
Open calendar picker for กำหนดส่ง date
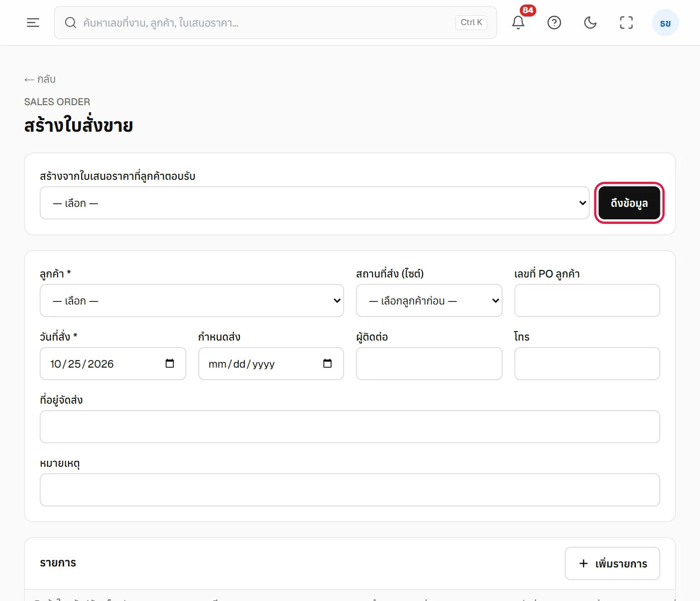pyautogui.click(x=327, y=364)
